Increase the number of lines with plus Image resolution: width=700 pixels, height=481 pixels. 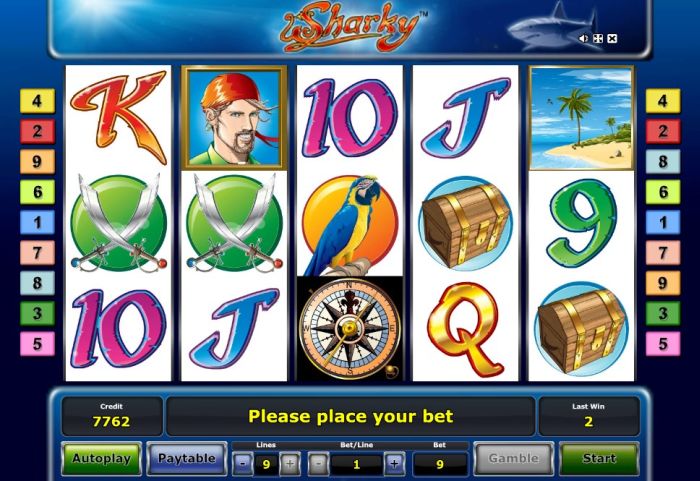point(289,464)
